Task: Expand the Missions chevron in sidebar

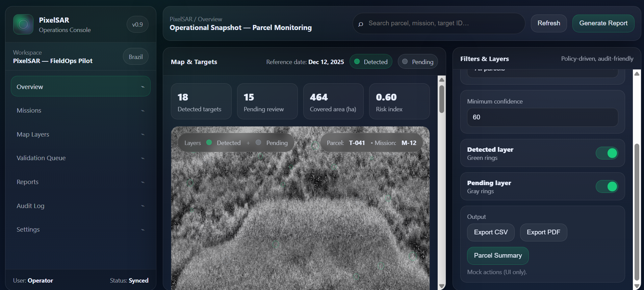Action: pyautogui.click(x=143, y=111)
